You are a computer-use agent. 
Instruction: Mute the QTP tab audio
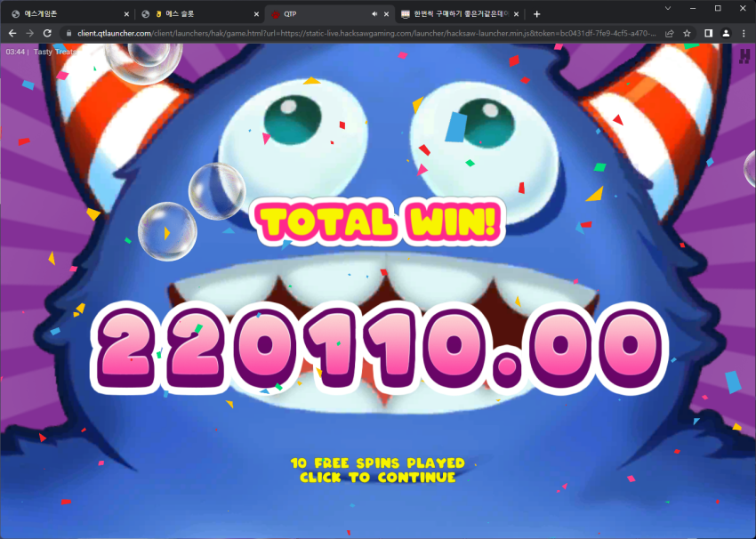[x=374, y=14]
